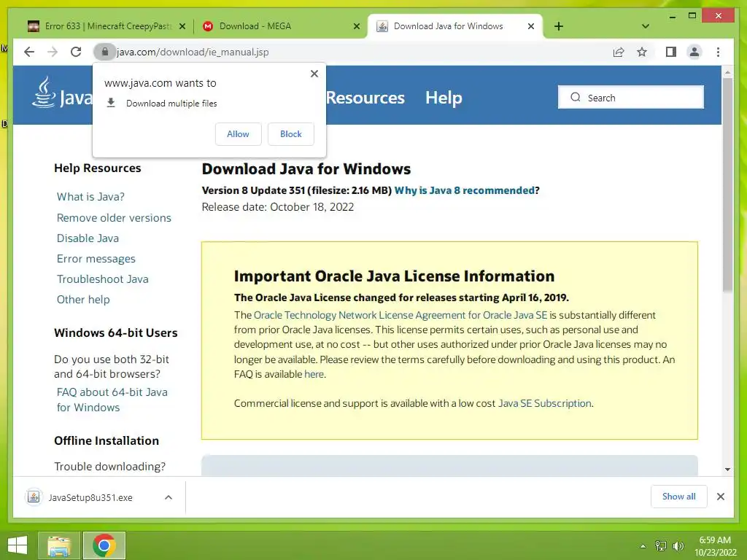Viewport: 747px width, 560px height.
Task: Open Oracle Technology Network License Agreement link
Action: pos(400,315)
